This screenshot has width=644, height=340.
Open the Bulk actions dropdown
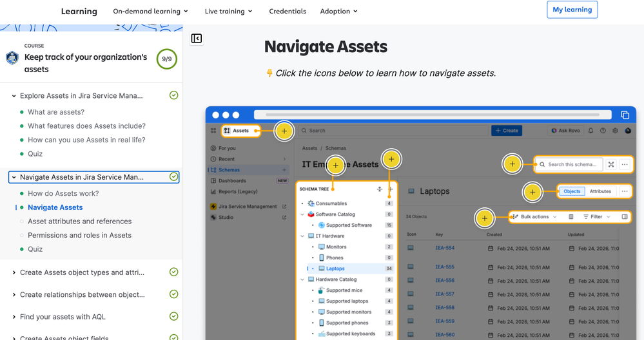535,216
